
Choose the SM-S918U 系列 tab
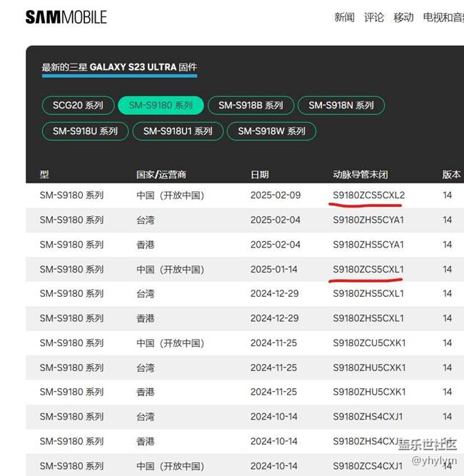click(85, 131)
